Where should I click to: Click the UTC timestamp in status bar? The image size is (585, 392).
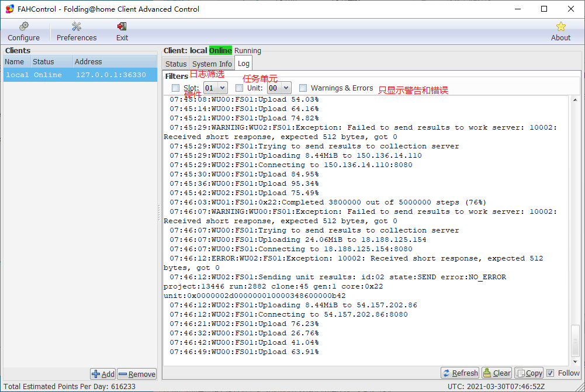point(496,386)
